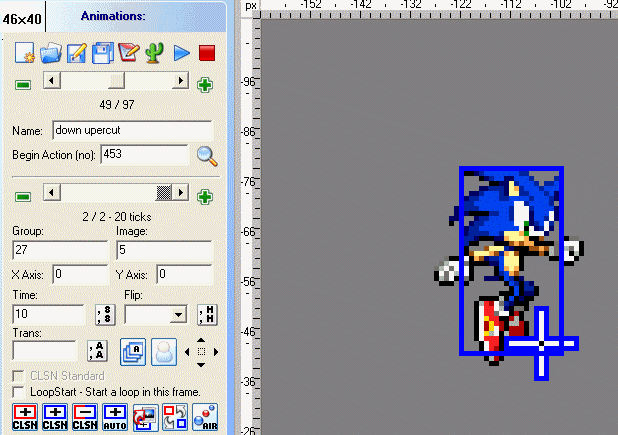Image resolution: width=618 pixels, height=435 pixels.
Task: Search action number with magnifier icon
Action: coord(207,156)
